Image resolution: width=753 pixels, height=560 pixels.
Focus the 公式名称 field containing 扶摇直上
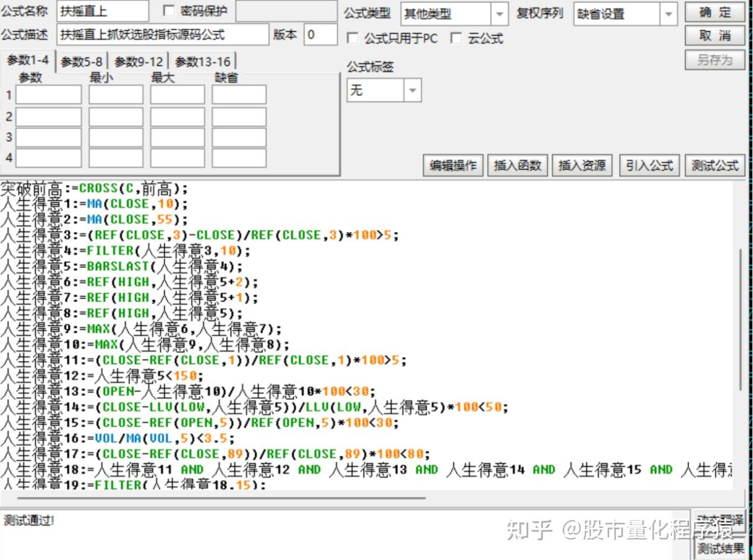pyautogui.click(x=103, y=11)
